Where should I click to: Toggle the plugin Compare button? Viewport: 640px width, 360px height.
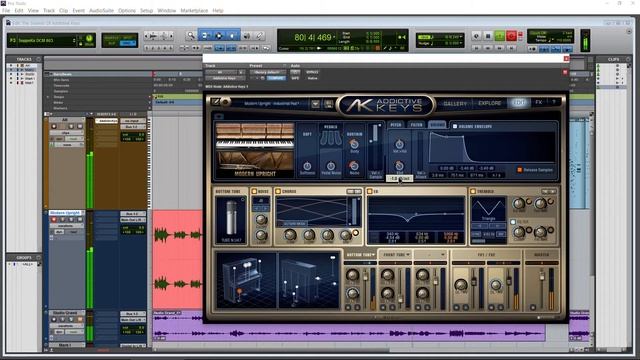[276, 78]
